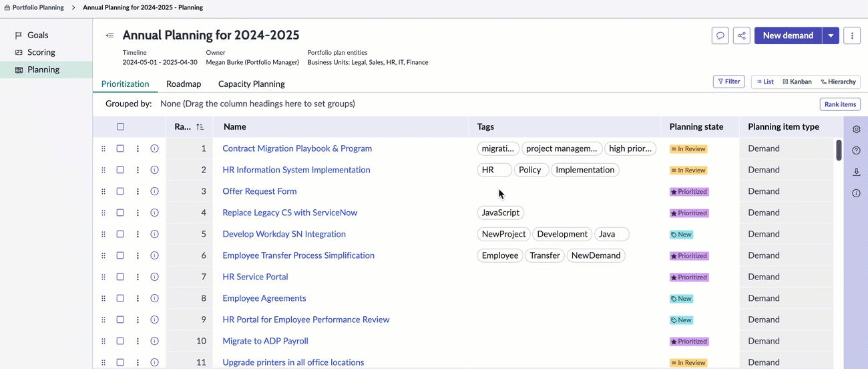Click the 'high prior...' tag on Contract Migration row
This screenshot has width=868, height=369.
coord(630,148)
